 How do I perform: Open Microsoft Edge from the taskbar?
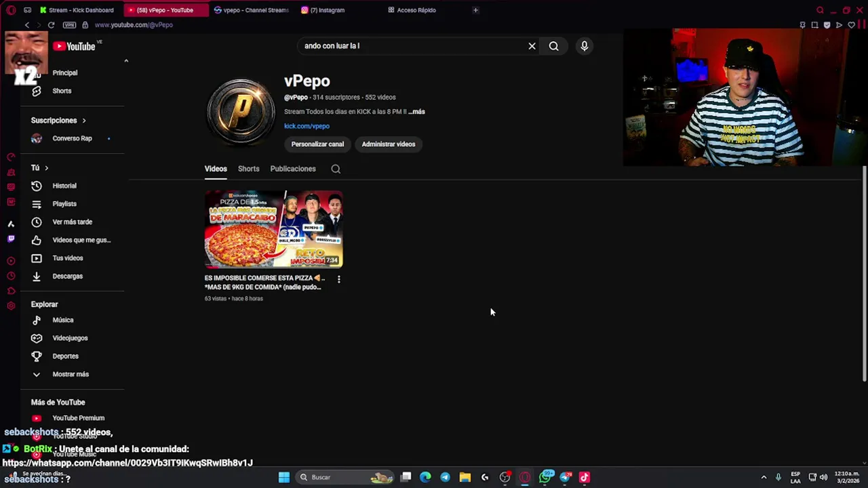[x=425, y=477]
